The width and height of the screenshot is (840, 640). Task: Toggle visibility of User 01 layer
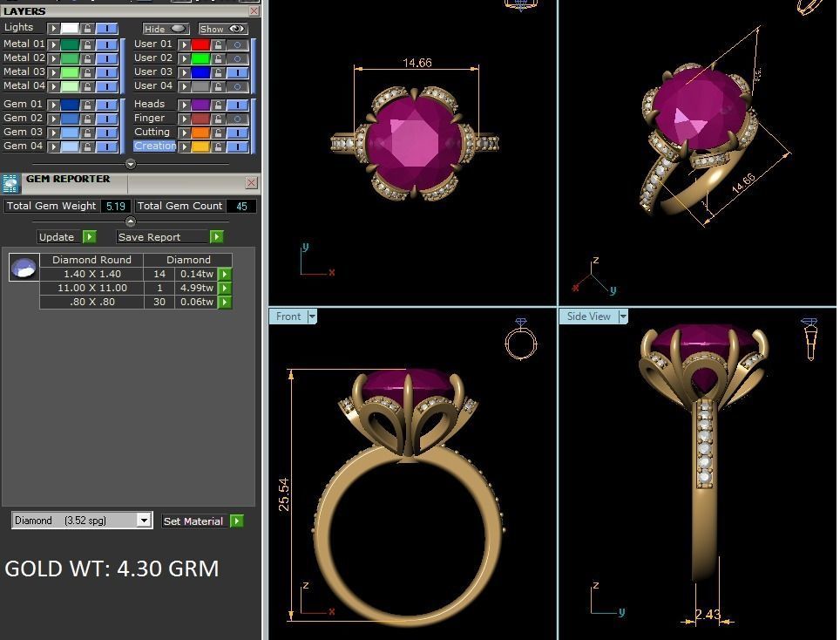coord(237,44)
